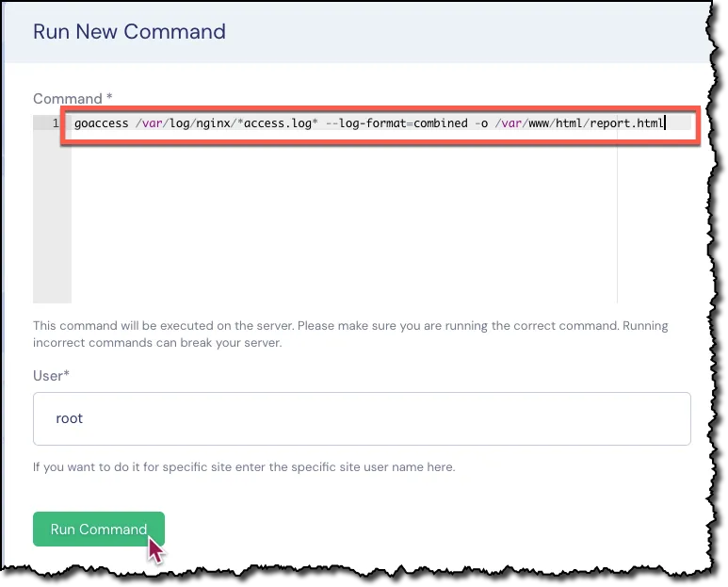Click '--log-format=combined' in the command
This screenshot has width=728, height=587.
point(397,123)
